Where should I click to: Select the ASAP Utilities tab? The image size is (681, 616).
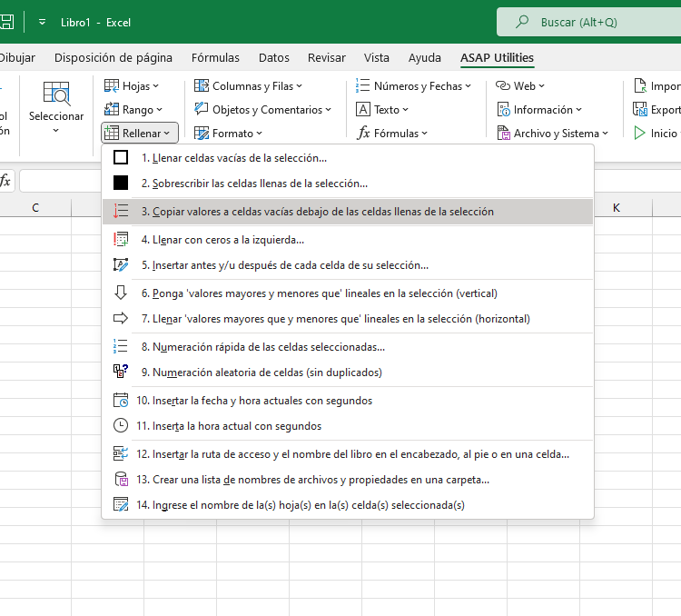click(498, 58)
